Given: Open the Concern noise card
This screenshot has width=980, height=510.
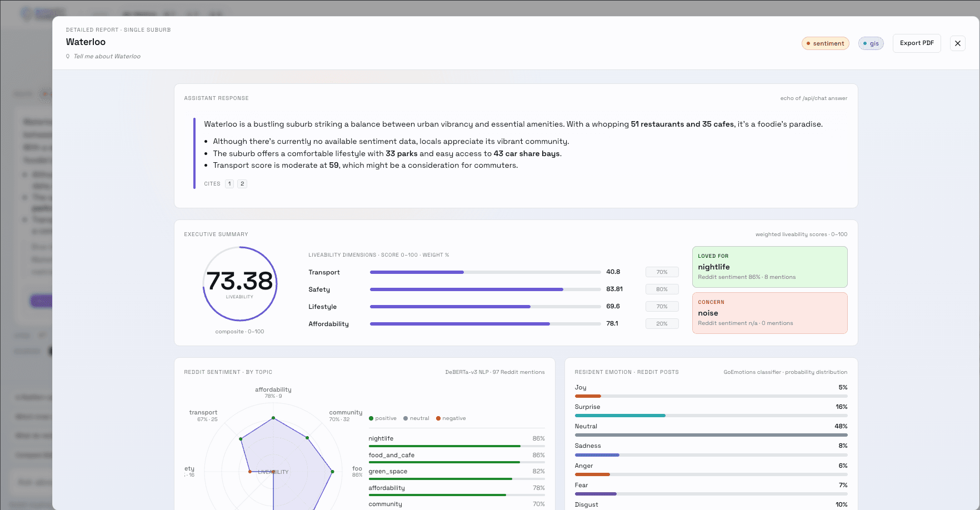Looking at the screenshot, I should [769, 313].
